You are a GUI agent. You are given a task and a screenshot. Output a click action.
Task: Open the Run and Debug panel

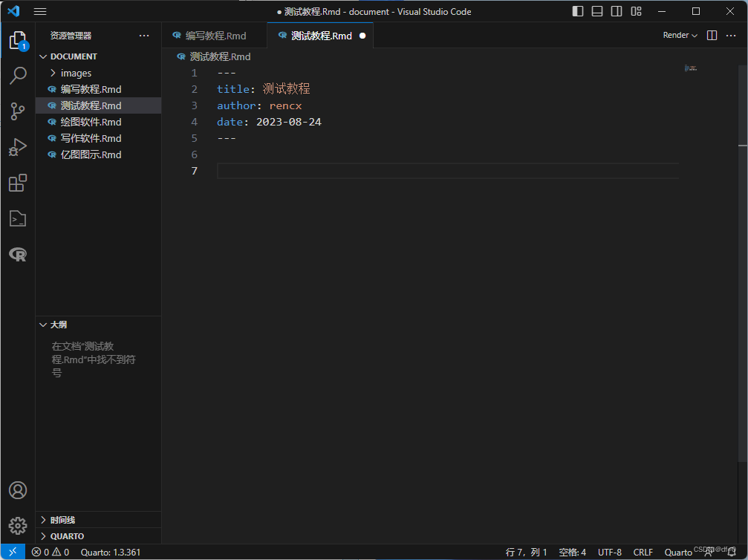click(x=18, y=147)
